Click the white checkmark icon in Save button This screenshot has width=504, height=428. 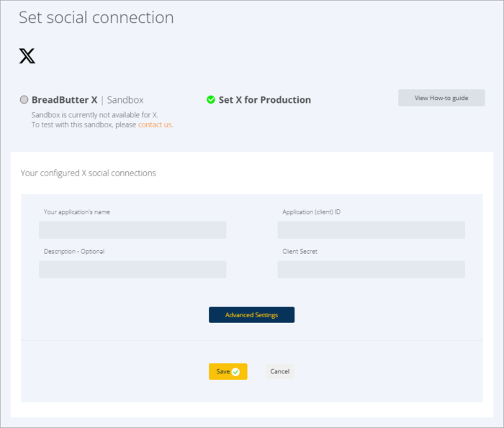(236, 372)
